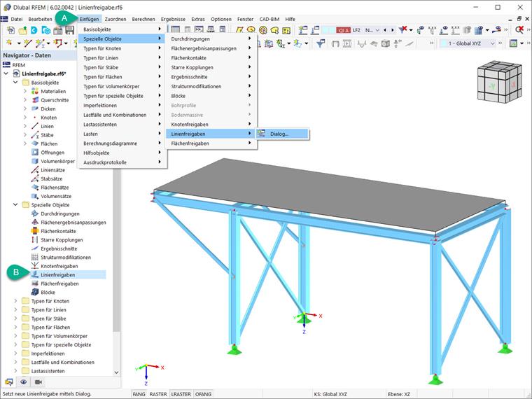Select Linienfreigaben in the navigator tree

tap(57, 274)
